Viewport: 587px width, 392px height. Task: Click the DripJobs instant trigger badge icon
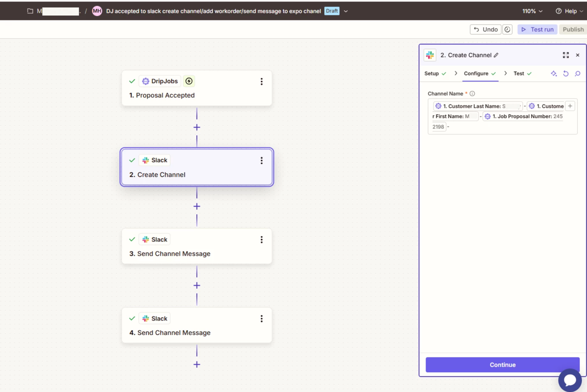coord(189,81)
